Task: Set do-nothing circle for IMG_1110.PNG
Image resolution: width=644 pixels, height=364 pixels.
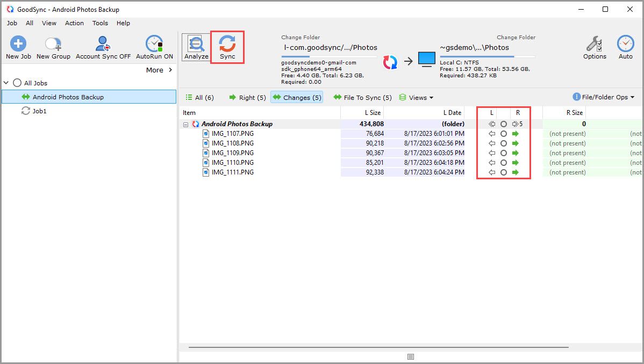Action: pyautogui.click(x=504, y=163)
